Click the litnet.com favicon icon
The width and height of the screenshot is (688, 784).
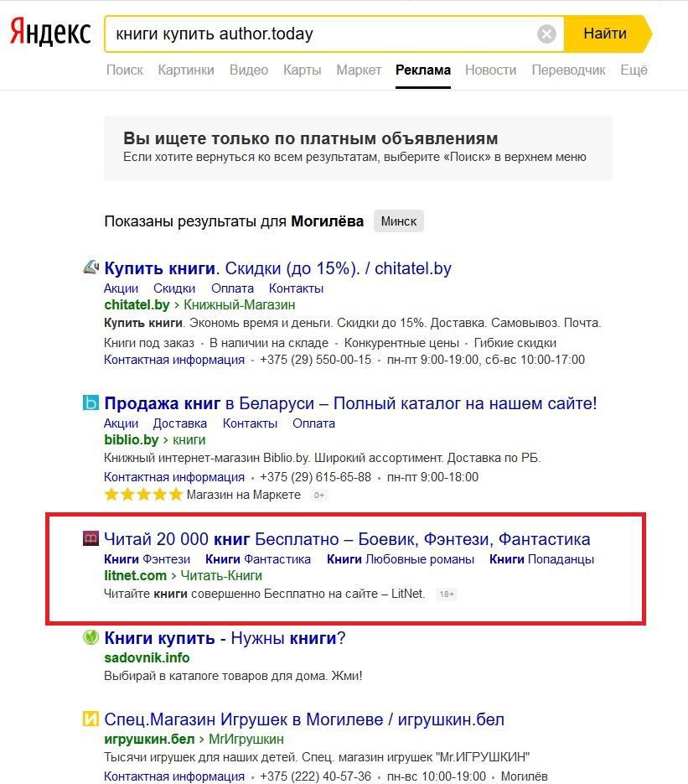point(91,539)
